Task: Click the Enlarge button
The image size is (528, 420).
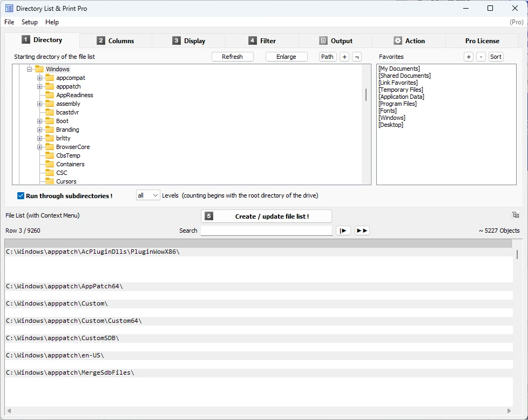Action: coord(286,57)
